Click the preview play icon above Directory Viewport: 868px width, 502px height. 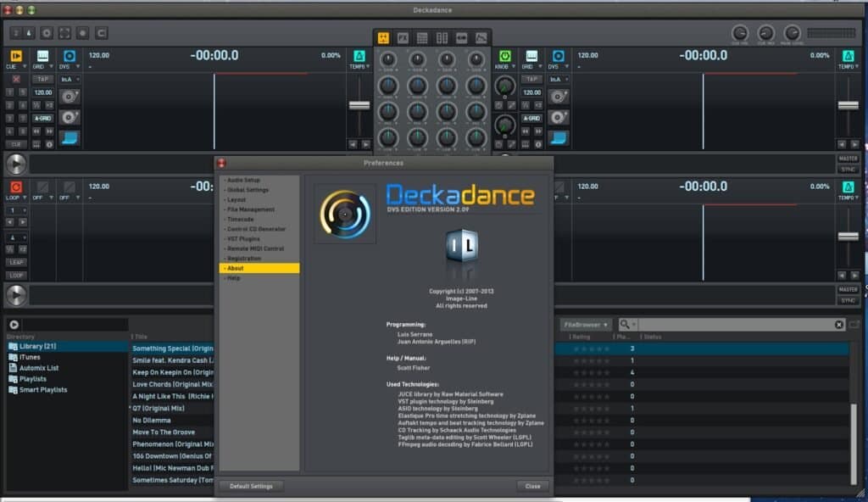(x=14, y=325)
